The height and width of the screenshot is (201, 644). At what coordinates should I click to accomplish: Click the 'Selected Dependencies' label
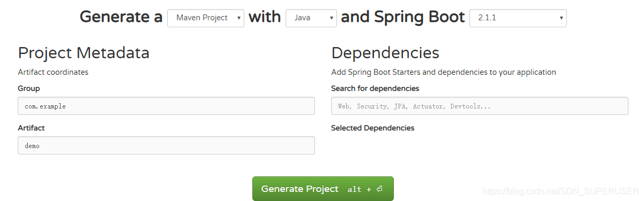coord(372,128)
